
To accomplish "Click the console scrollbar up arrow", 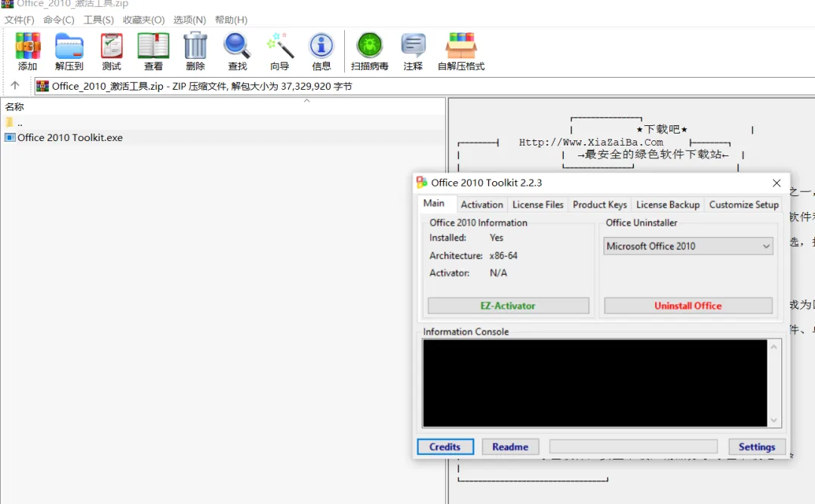I will pos(774,346).
